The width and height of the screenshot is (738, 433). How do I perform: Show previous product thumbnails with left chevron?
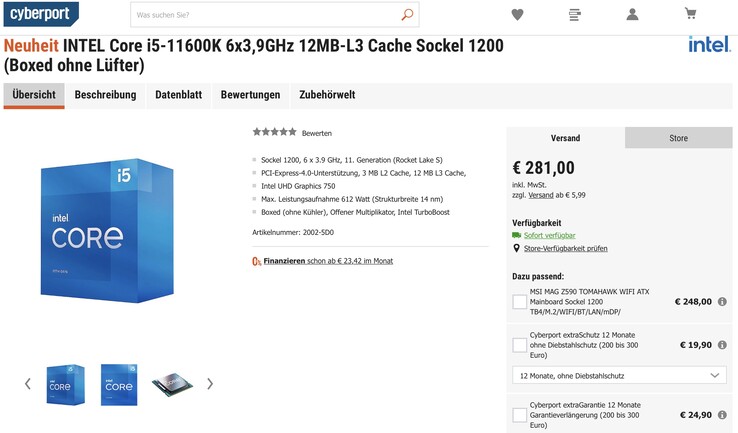(x=28, y=384)
